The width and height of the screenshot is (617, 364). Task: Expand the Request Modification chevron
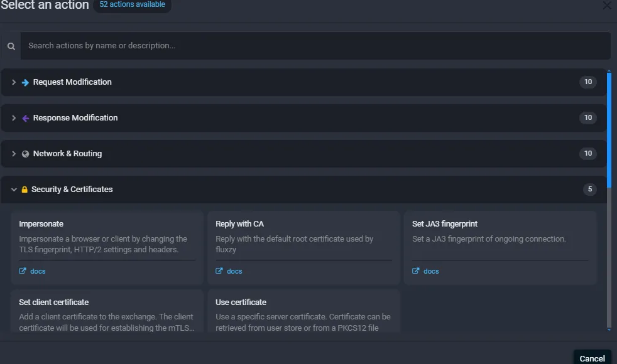14,82
